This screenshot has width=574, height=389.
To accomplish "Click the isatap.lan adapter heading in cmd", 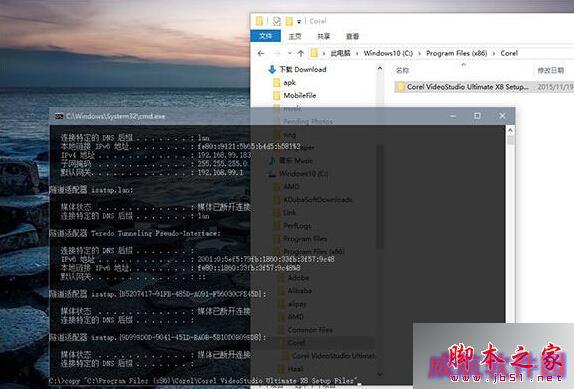I will point(92,190).
